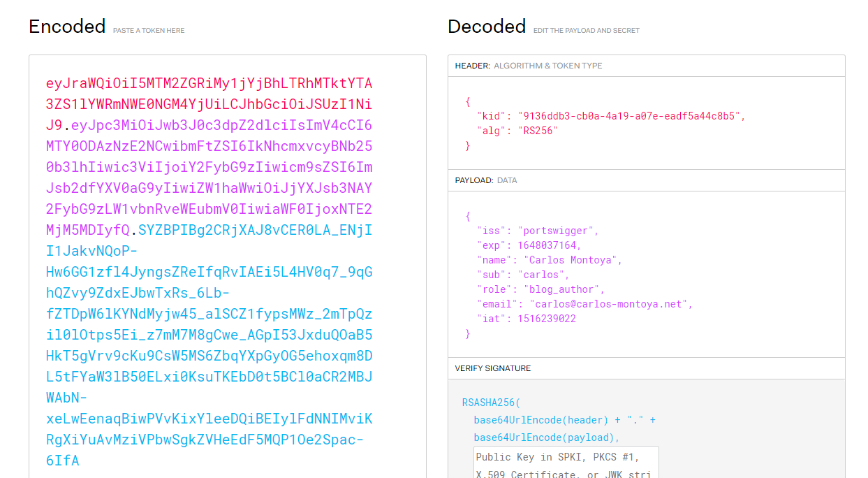The width and height of the screenshot is (868, 478).
Task: Click the exp value 1648037164
Action: pos(549,245)
